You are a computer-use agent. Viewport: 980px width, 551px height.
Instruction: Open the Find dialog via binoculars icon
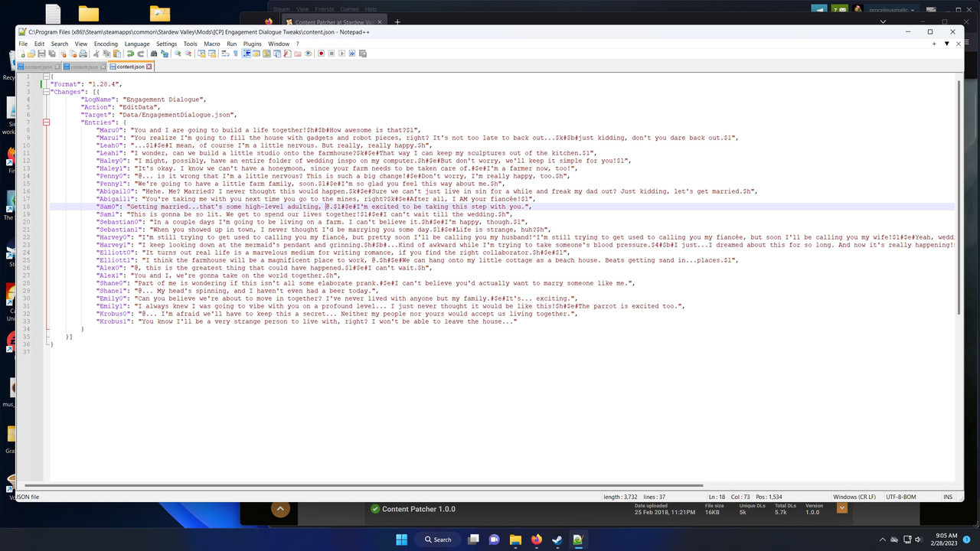click(154, 54)
